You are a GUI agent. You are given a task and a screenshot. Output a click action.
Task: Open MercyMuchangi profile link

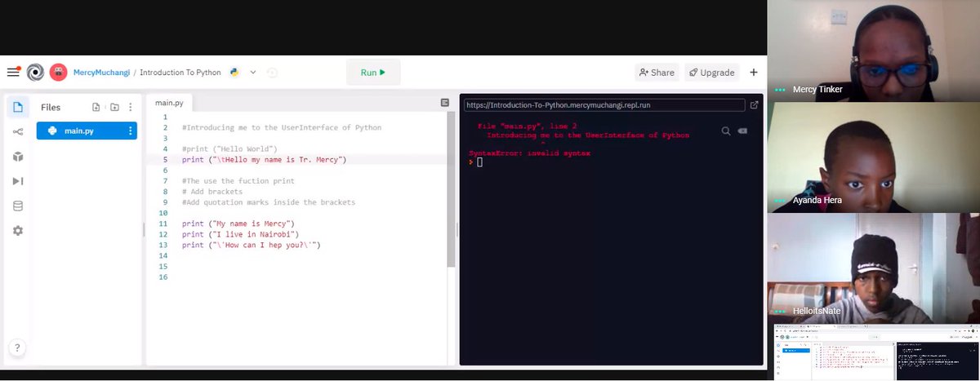[101, 73]
